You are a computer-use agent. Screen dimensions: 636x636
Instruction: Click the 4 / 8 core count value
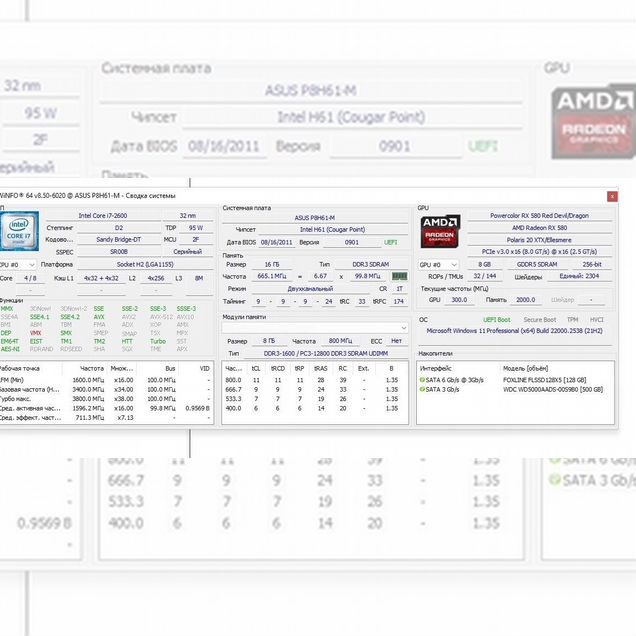click(30, 278)
